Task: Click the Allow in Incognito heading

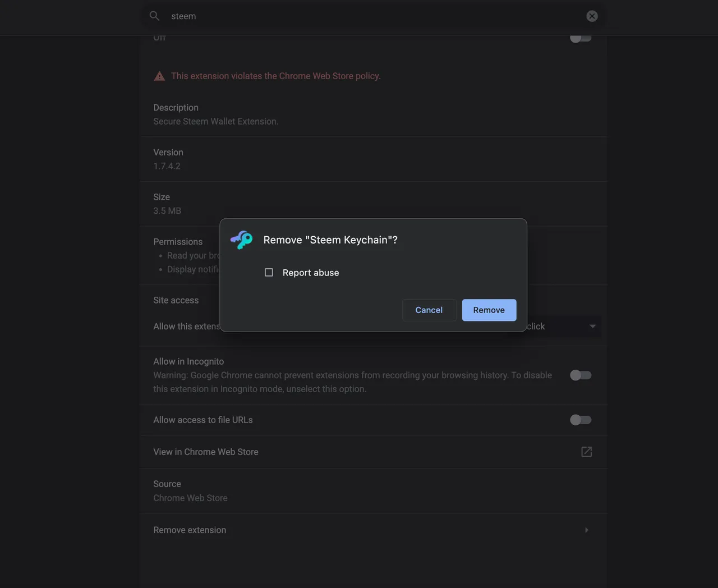Action: pos(188,361)
